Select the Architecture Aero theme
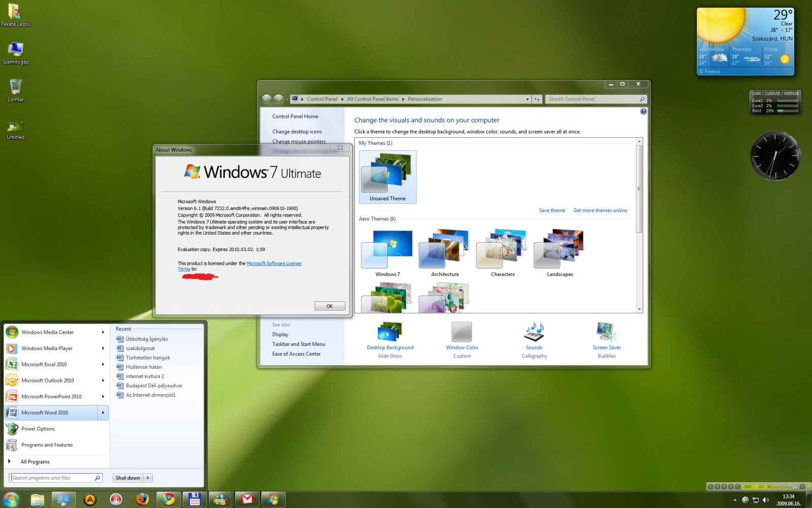812x508 pixels. pyautogui.click(x=445, y=253)
